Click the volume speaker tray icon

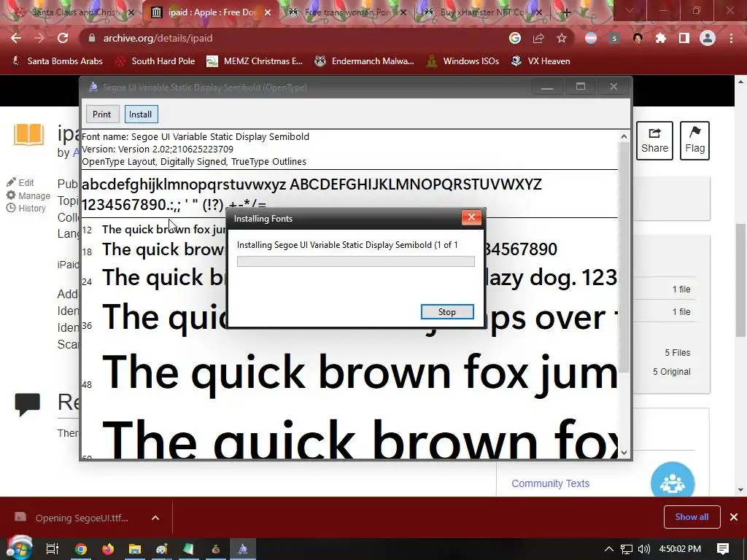(x=643, y=549)
